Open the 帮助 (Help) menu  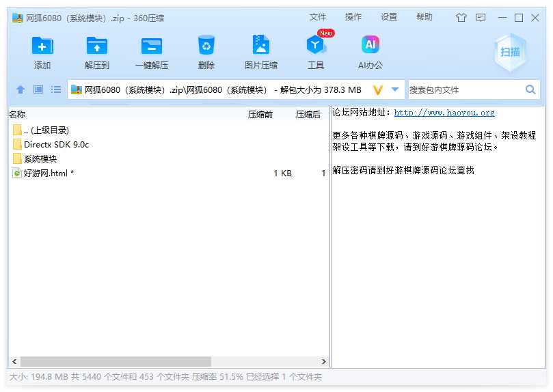coord(424,17)
